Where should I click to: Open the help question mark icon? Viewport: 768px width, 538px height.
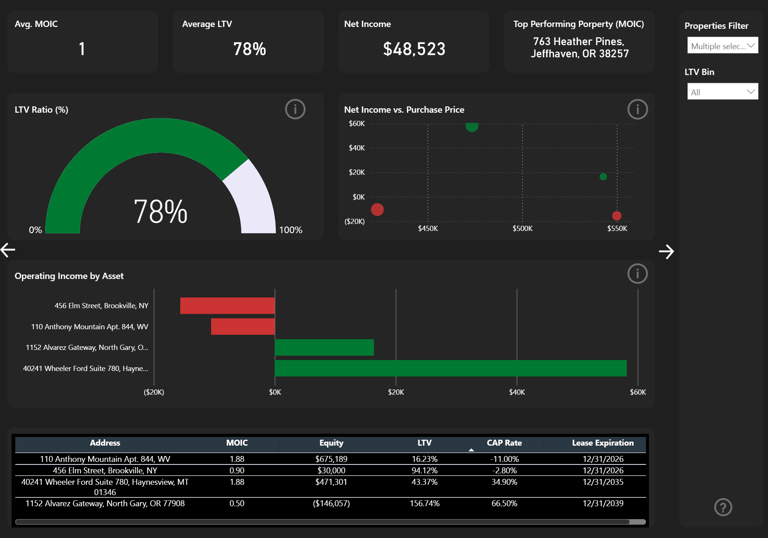[723, 507]
